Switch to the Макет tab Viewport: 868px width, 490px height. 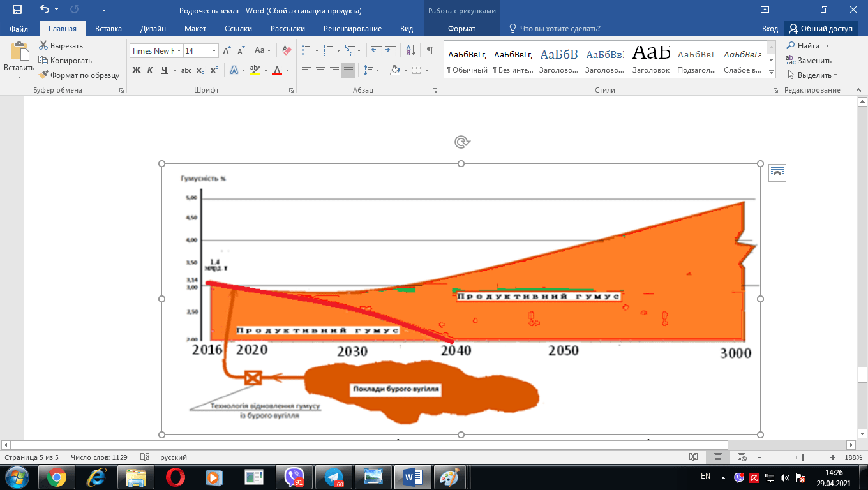pos(195,29)
